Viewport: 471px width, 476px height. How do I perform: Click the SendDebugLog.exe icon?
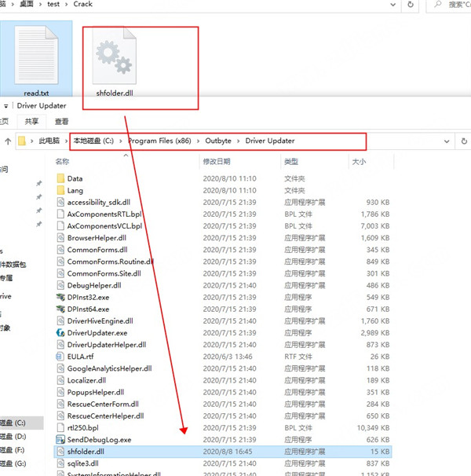(60, 440)
